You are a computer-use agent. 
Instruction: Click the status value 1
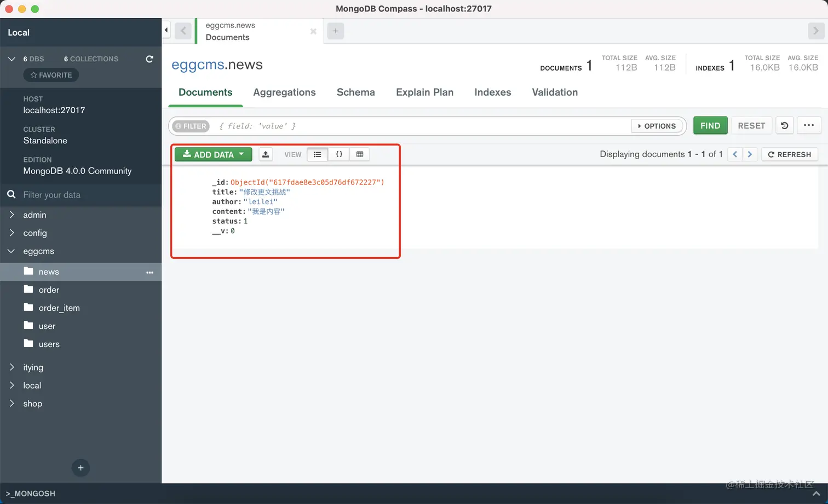click(x=246, y=222)
